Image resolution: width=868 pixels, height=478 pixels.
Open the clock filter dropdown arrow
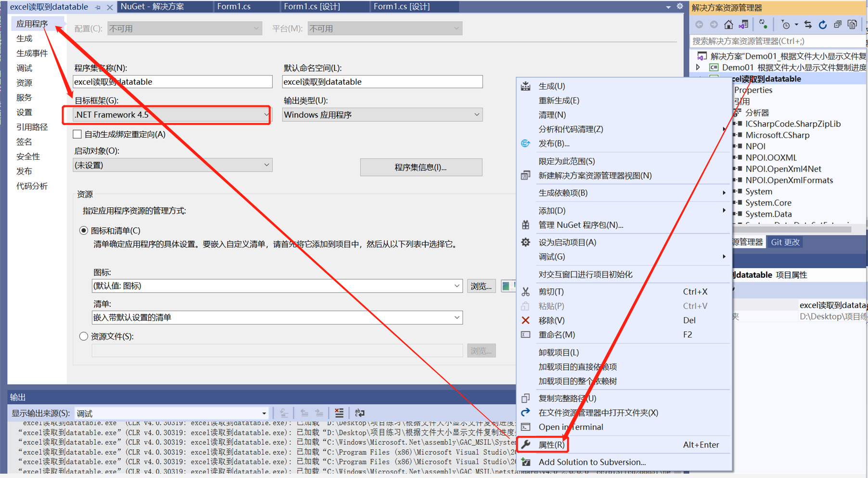coord(796,25)
